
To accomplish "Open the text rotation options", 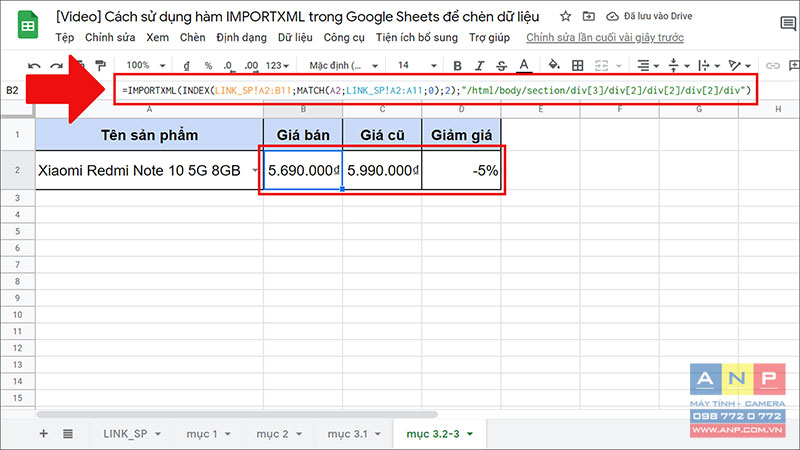I will click(739, 65).
